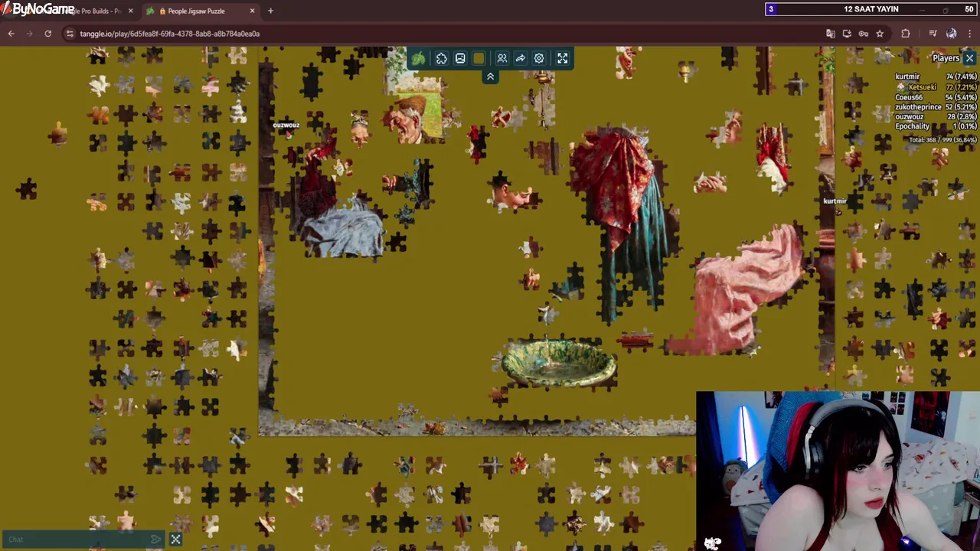This screenshot has height=551, width=980.
Task: Go forward in browser history
Action: tap(29, 34)
